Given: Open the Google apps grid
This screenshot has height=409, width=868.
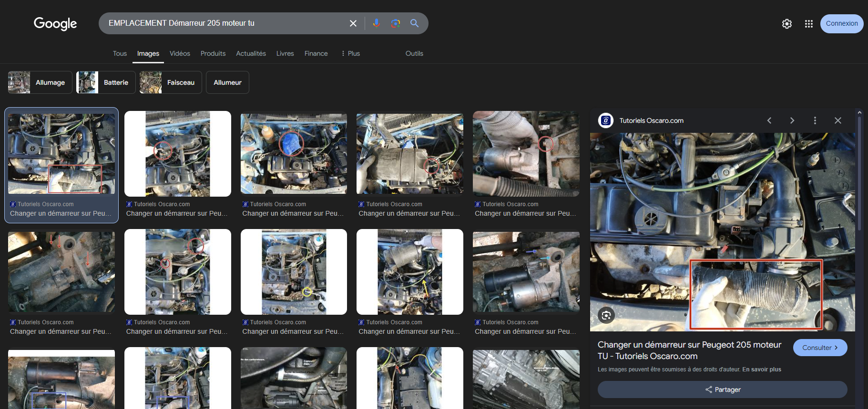Looking at the screenshot, I should point(809,24).
